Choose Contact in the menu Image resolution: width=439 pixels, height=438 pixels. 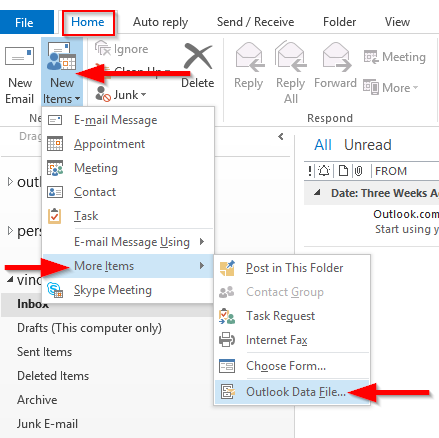[x=128, y=192]
